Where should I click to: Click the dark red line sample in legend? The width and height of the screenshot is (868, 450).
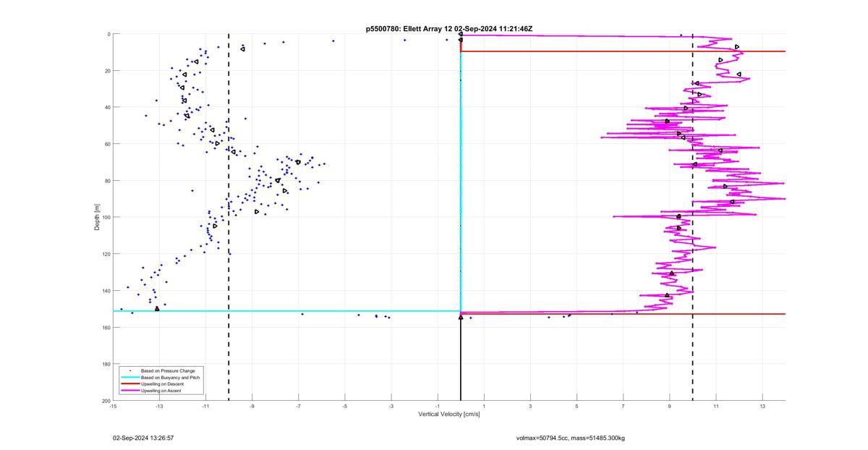130,383
